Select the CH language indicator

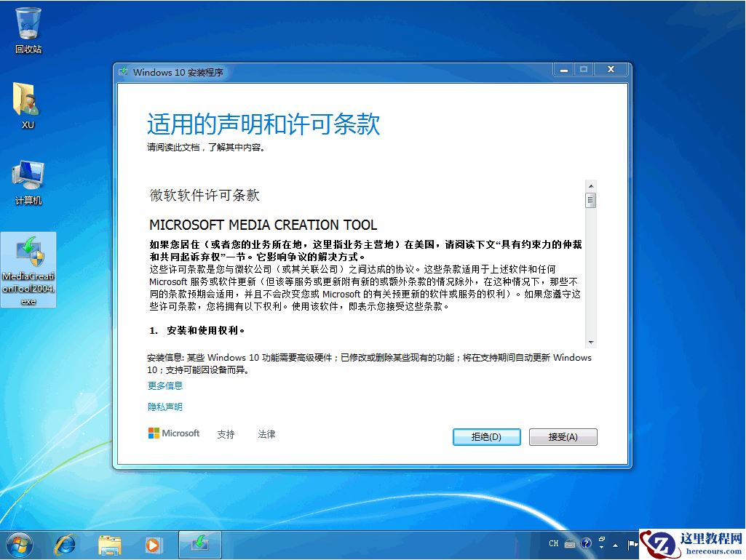click(x=554, y=543)
